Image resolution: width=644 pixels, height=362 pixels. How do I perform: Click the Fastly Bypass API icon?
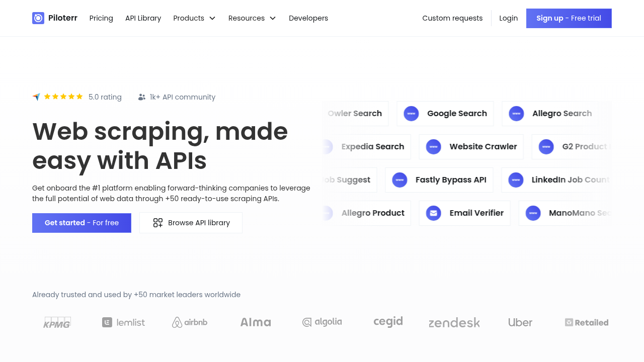coord(399,180)
